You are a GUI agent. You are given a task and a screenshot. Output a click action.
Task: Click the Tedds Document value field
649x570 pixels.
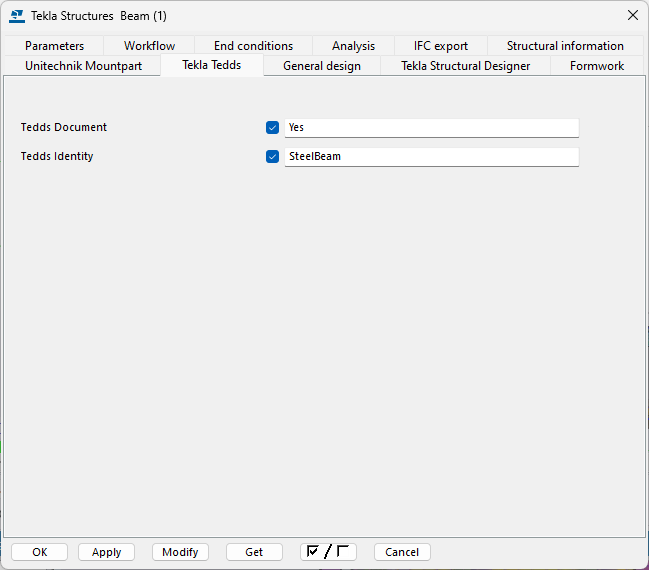pos(431,128)
